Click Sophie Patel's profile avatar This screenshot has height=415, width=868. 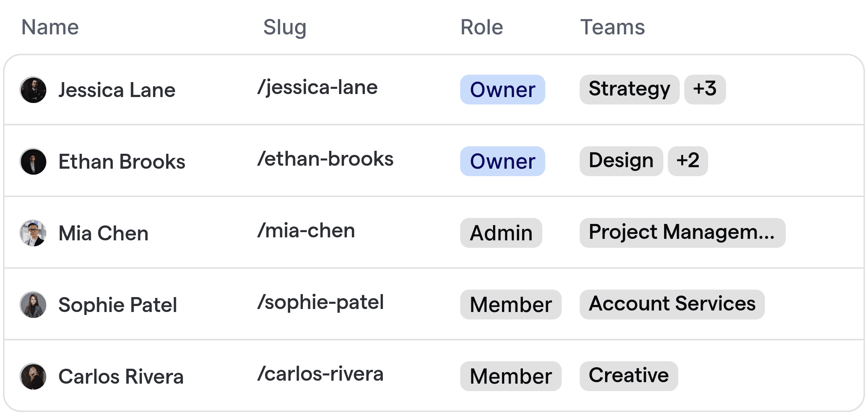[33, 305]
